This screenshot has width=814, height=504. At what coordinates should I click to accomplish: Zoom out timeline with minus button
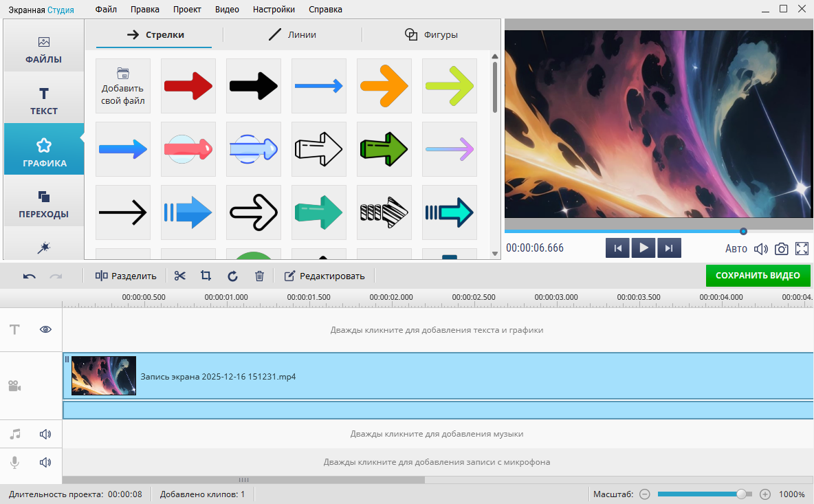(x=645, y=494)
